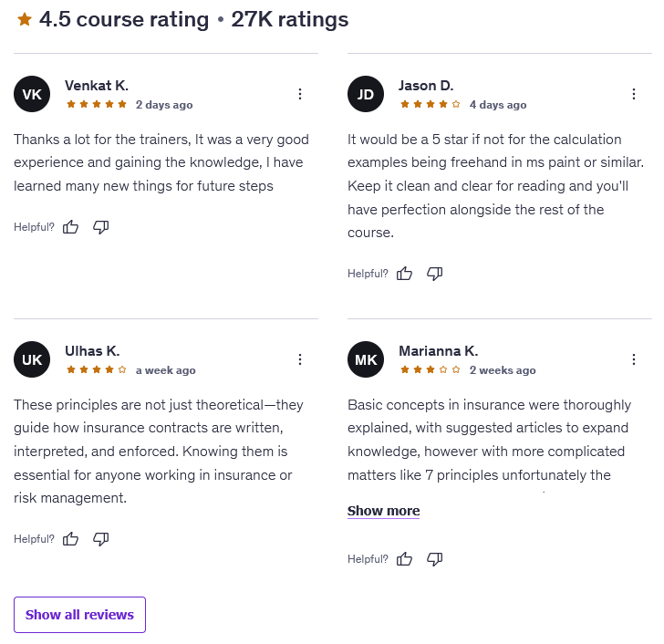Screen dimensions: 664x644
Task: Open three-dot menu on Jason D.'s review
Action: point(634,94)
